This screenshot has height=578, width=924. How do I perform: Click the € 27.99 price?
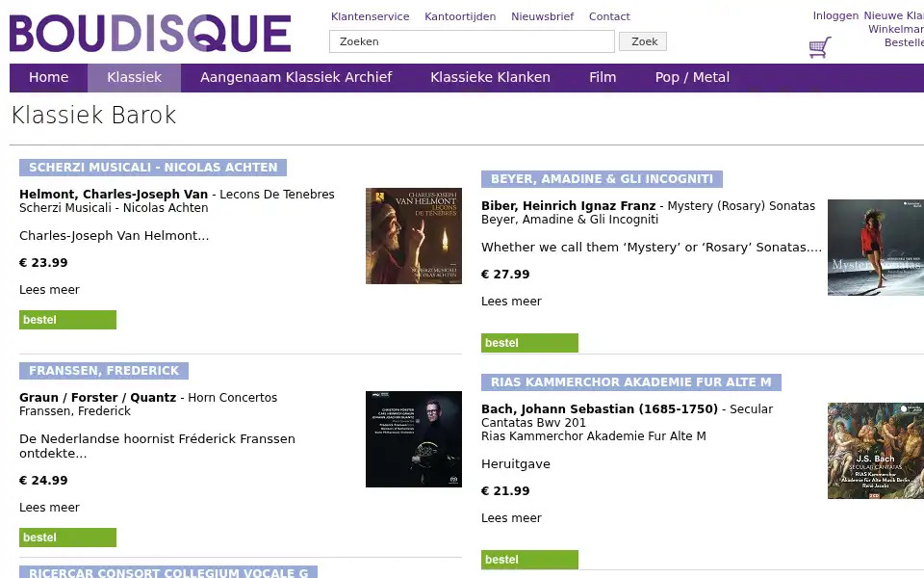coord(505,275)
